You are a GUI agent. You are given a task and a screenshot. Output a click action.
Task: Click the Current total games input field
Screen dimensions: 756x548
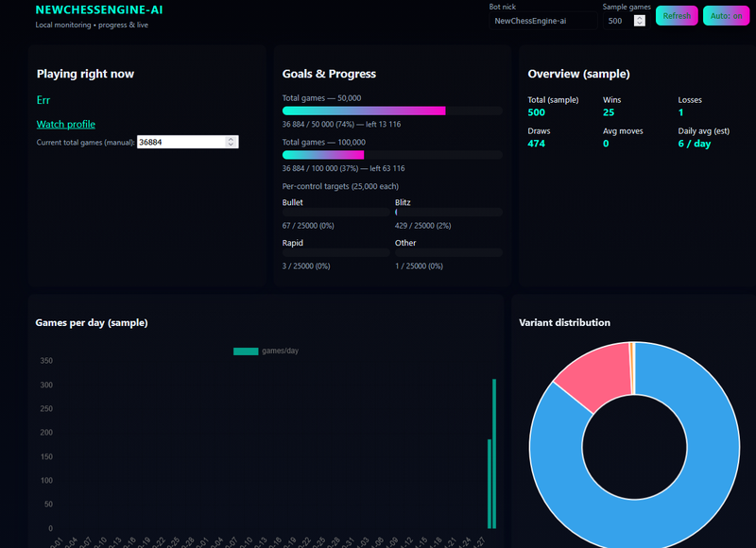[180, 142]
